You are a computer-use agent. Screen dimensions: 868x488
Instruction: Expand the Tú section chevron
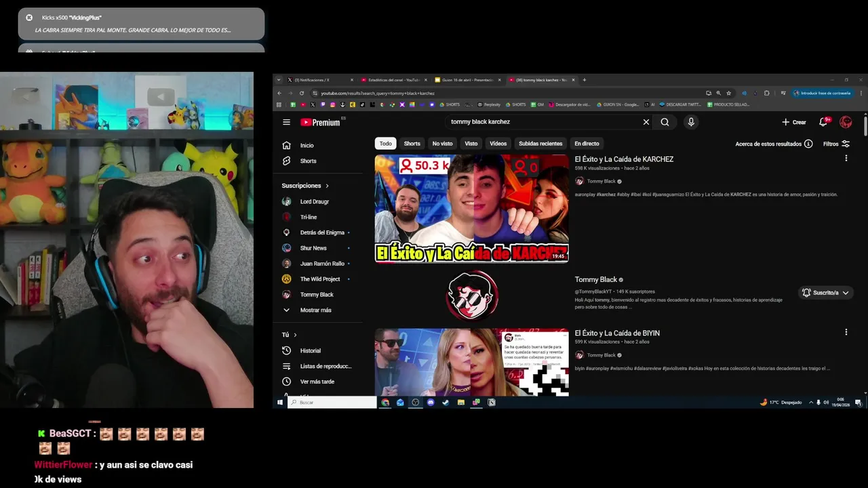[x=295, y=335]
